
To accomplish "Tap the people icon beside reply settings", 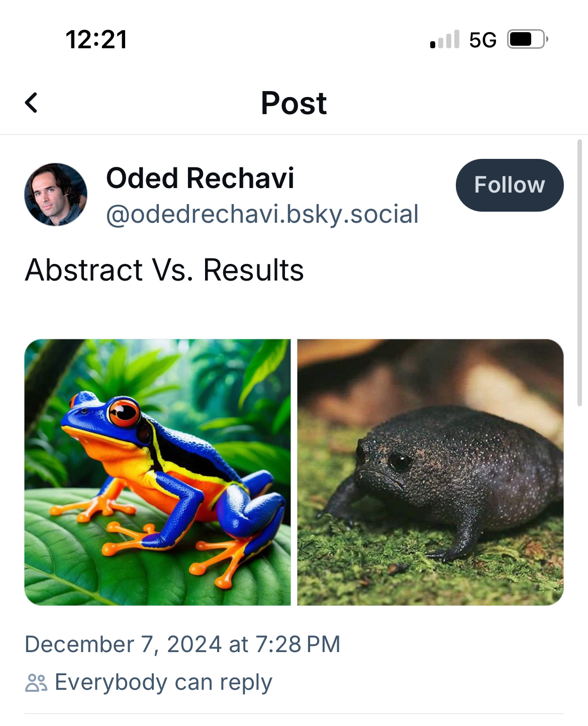I will (x=36, y=683).
